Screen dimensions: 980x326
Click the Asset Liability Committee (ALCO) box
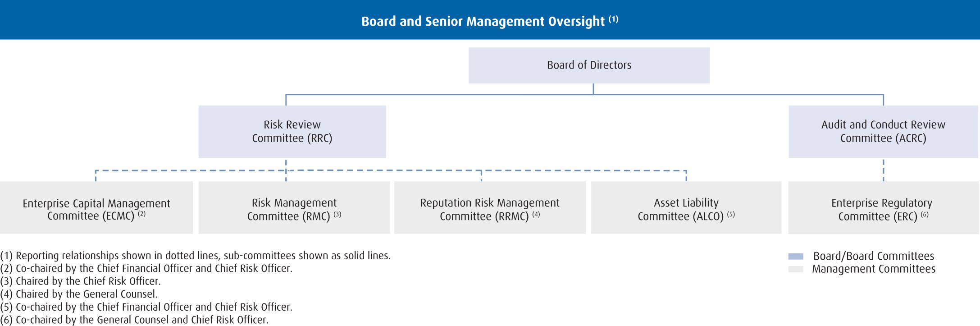[x=686, y=208]
